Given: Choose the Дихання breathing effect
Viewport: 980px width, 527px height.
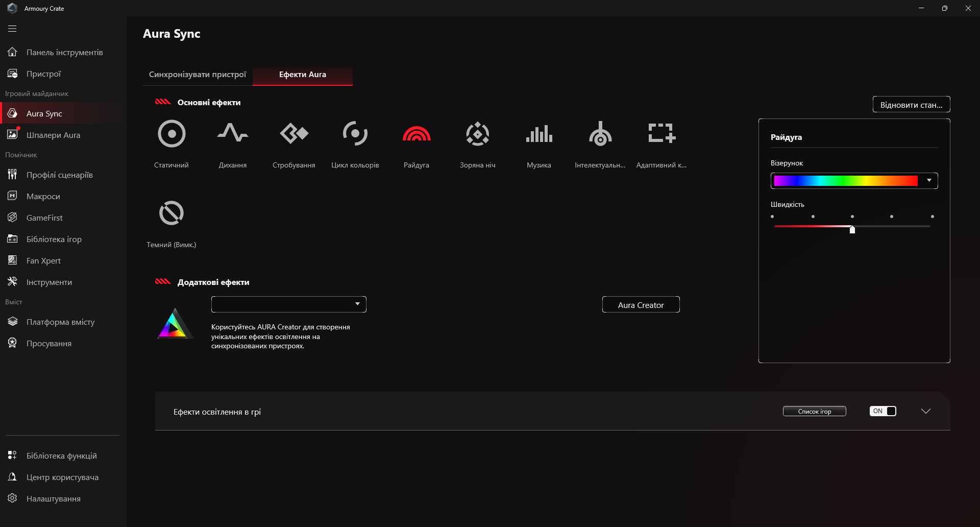Looking at the screenshot, I should pos(233,134).
